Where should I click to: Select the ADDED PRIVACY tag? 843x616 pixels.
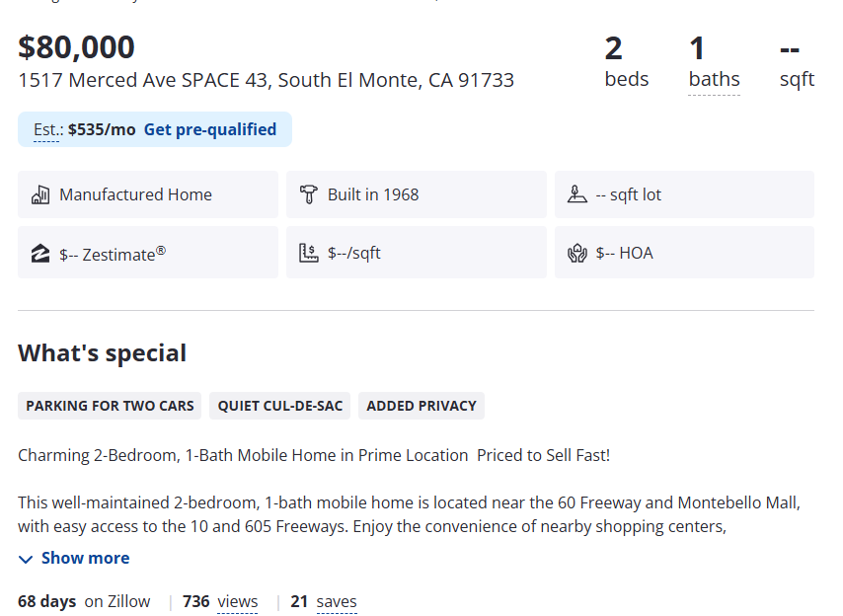[421, 406]
